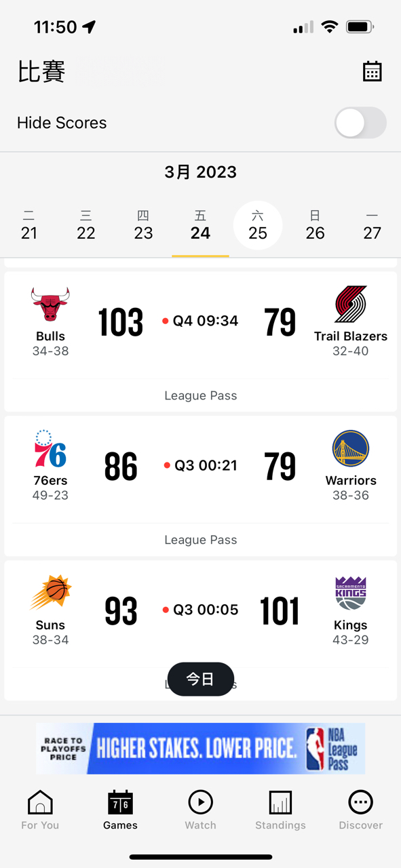Open the calendar date picker icon

click(372, 71)
